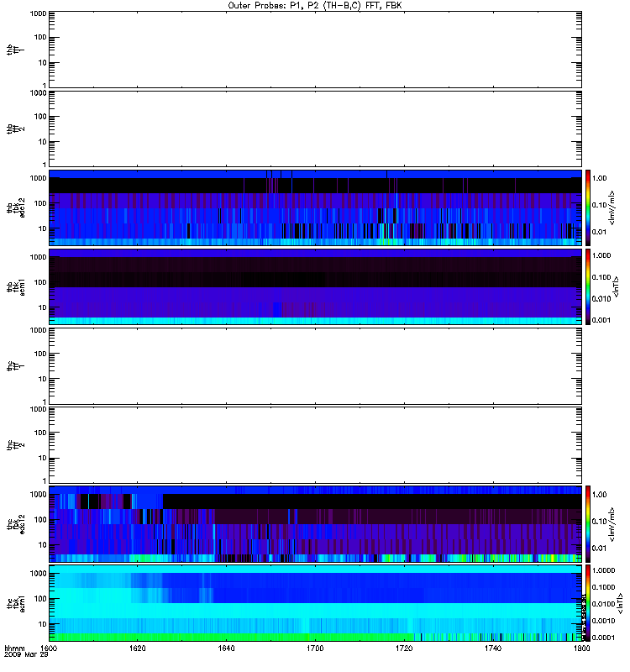Click the '1.0000' value on thc scm1 color scale
The width and height of the screenshot is (630, 672).
(x=603, y=570)
